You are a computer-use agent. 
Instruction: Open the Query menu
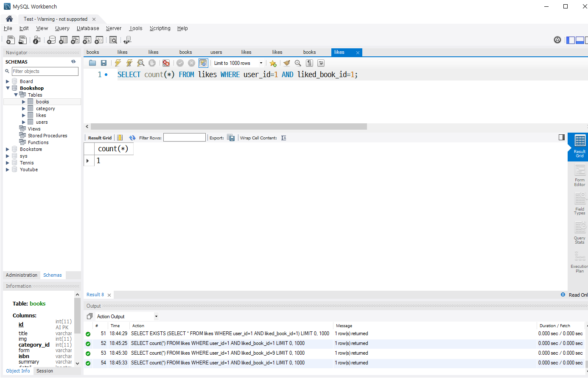pos(62,28)
